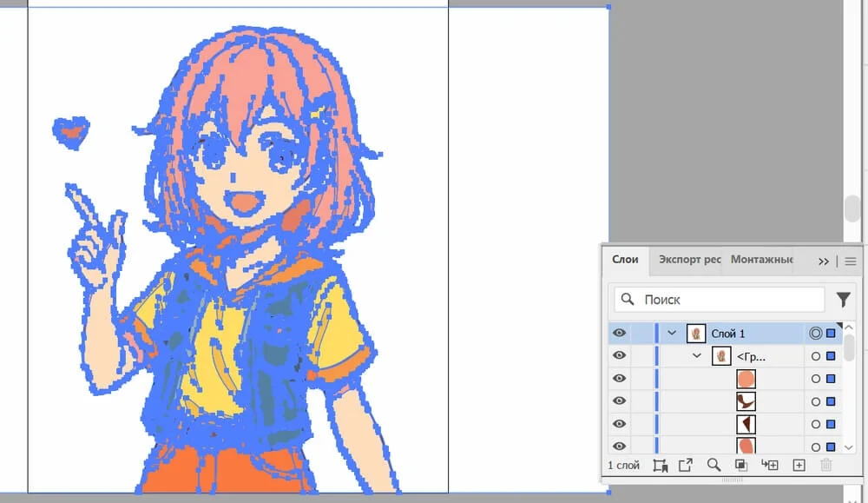Collapse the Слой 1 layer
868x503 pixels.
(x=672, y=333)
